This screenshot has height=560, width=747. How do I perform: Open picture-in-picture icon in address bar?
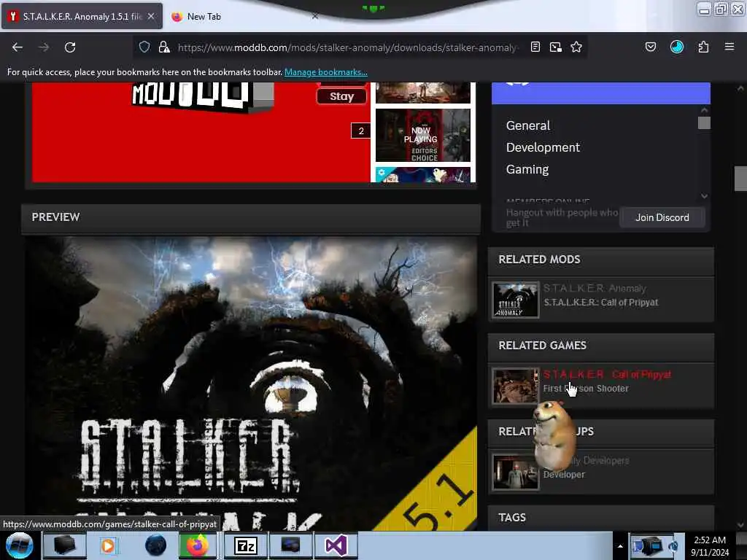point(555,47)
